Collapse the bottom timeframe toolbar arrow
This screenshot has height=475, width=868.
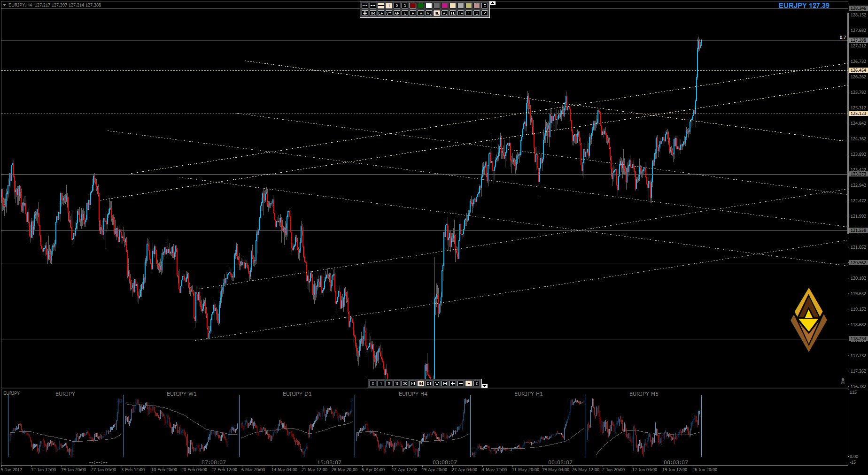pos(485,386)
